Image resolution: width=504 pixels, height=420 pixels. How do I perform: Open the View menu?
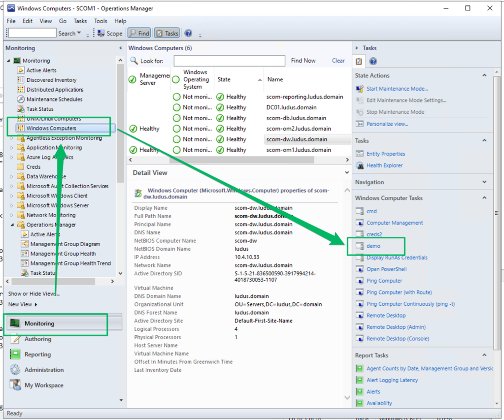point(46,21)
